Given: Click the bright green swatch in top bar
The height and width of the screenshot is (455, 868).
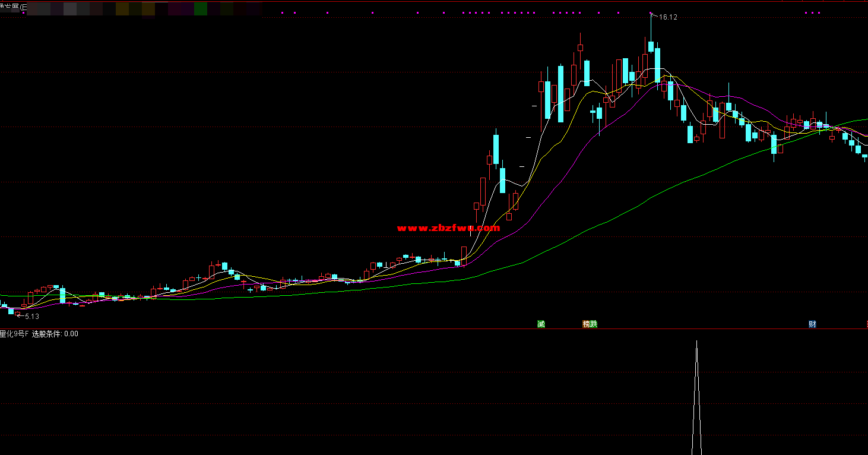Looking at the screenshot, I should pos(201,8).
